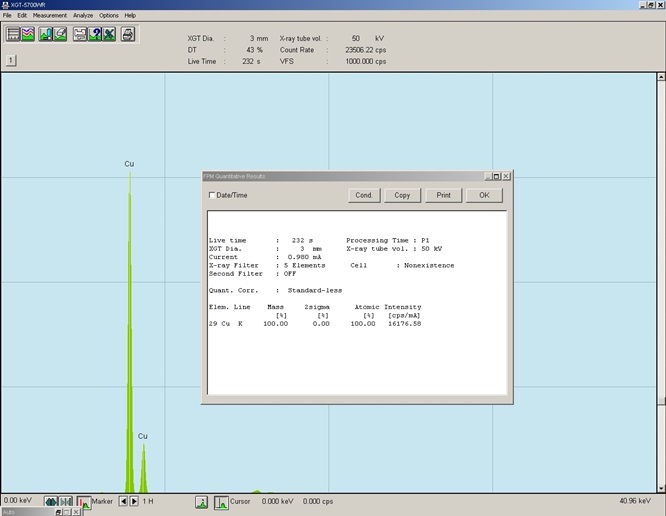Screen dimensions: 666x516
Task: Minimize the FPM Quantitative Results dialog
Action: point(488,176)
